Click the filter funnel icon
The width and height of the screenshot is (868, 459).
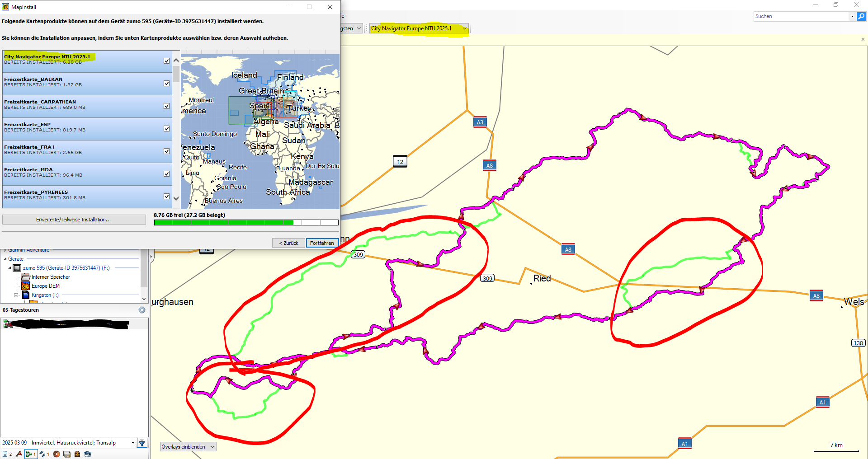pyautogui.click(x=142, y=443)
